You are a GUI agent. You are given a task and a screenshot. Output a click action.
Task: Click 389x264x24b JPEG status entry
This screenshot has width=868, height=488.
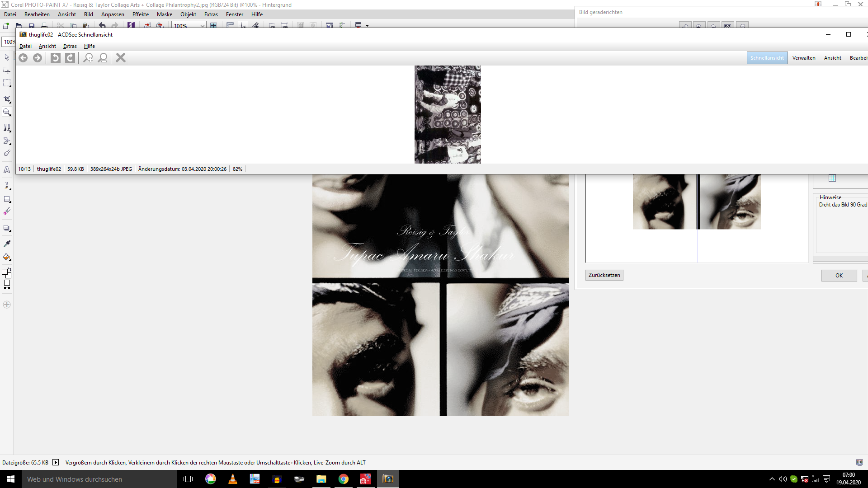pyautogui.click(x=111, y=169)
